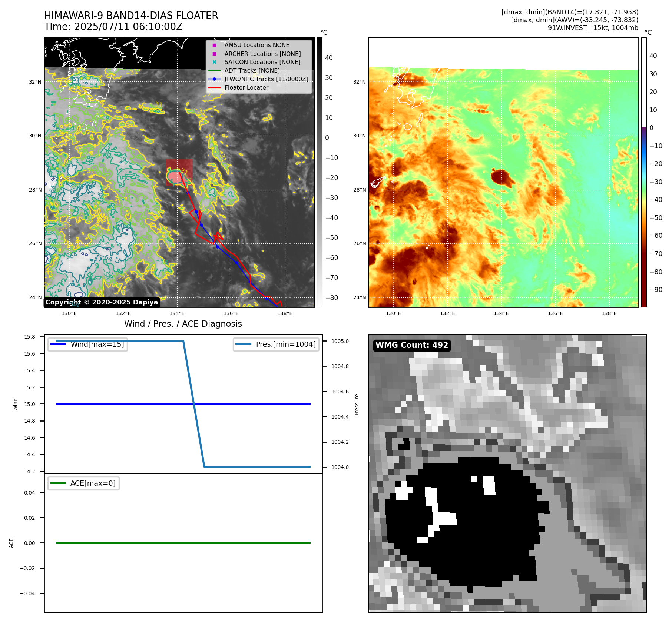The height and width of the screenshot is (626, 672).
Task: Click the '14.2' tick on the Wind axis
Action: (x=30, y=472)
